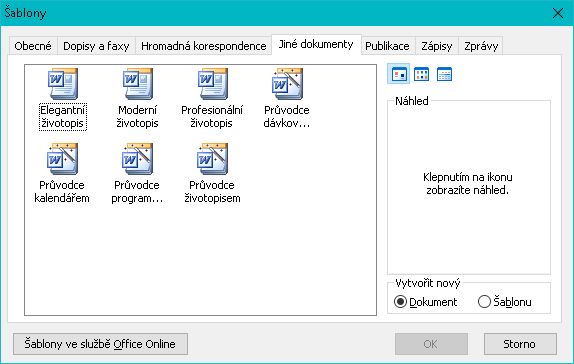Select the Průvodce kalendářem wizard icon
This screenshot has width=574, height=364.
62,159
